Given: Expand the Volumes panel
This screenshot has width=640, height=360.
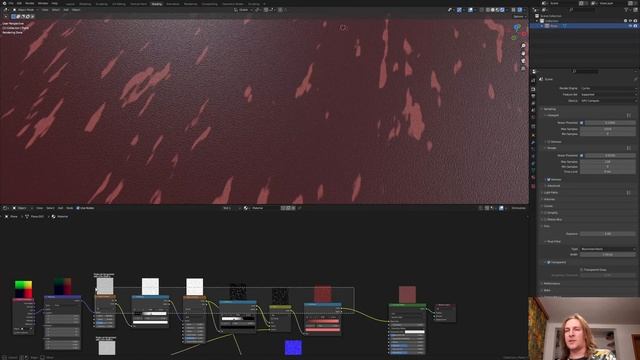Looking at the screenshot, I should pyautogui.click(x=549, y=200).
